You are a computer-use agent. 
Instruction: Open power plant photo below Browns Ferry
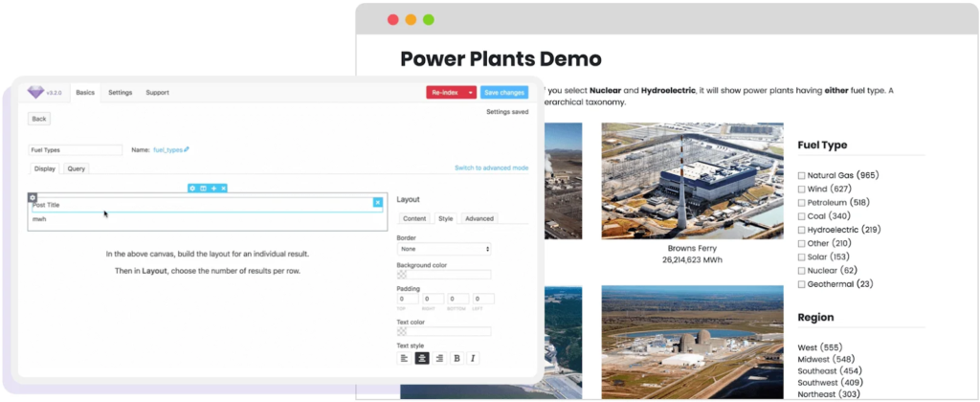click(x=692, y=343)
